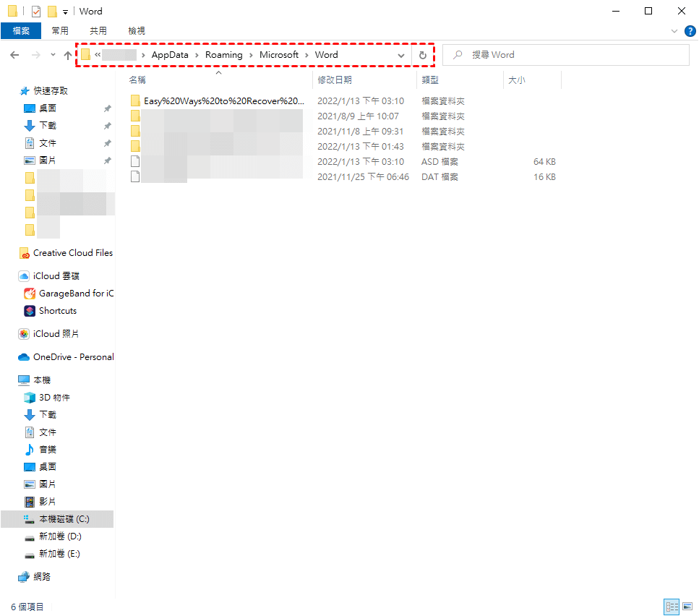Click the Properties checkmark toolbar icon

pos(36,12)
